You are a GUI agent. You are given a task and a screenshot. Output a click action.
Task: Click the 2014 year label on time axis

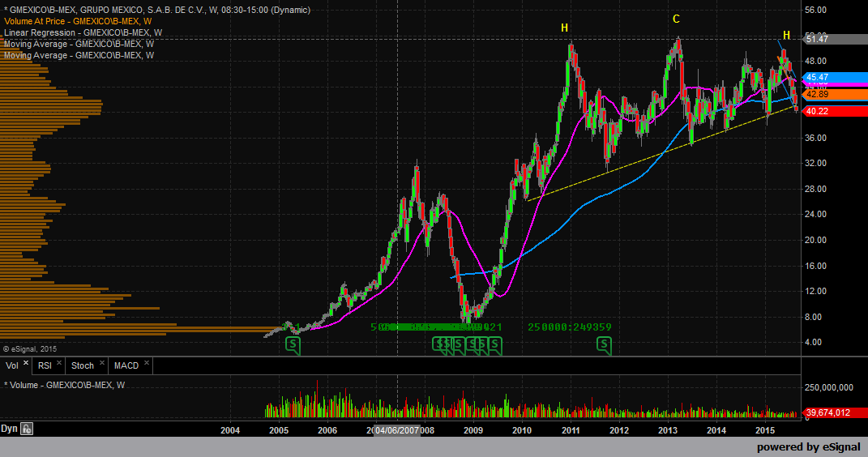[716, 430]
